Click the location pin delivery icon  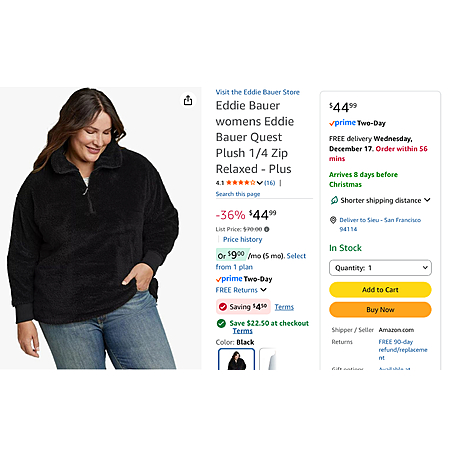click(x=333, y=220)
